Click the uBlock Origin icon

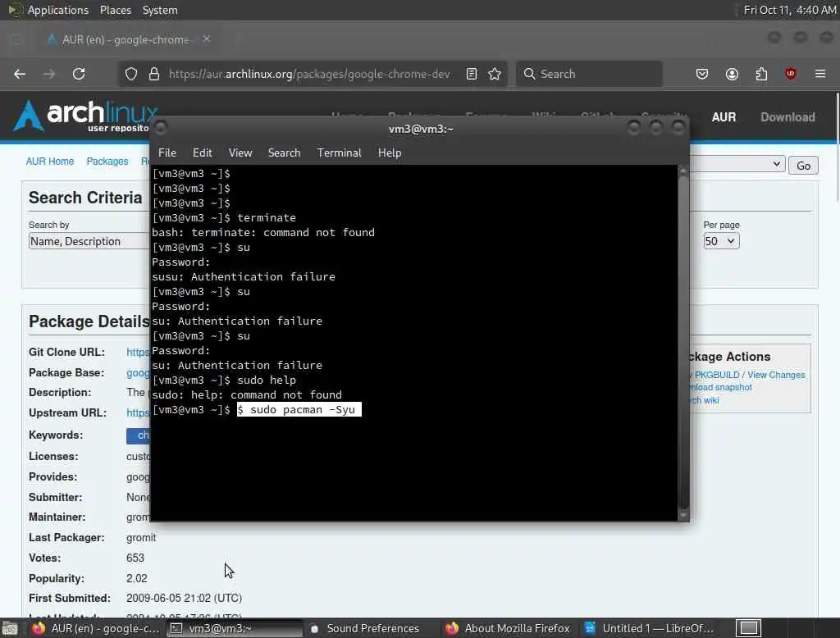791,74
